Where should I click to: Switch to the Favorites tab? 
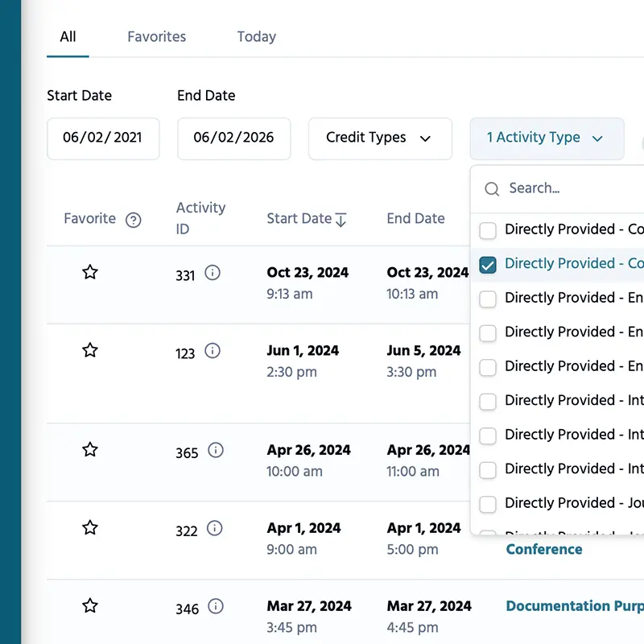(x=156, y=37)
